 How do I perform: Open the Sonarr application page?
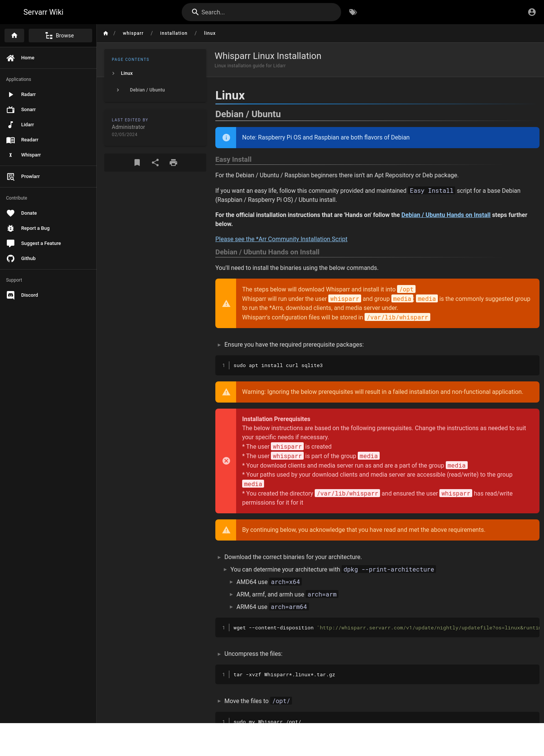pyautogui.click(x=48, y=110)
